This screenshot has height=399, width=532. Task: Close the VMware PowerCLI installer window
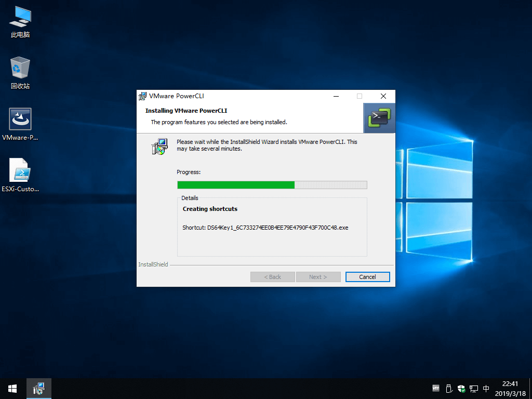pos(383,96)
